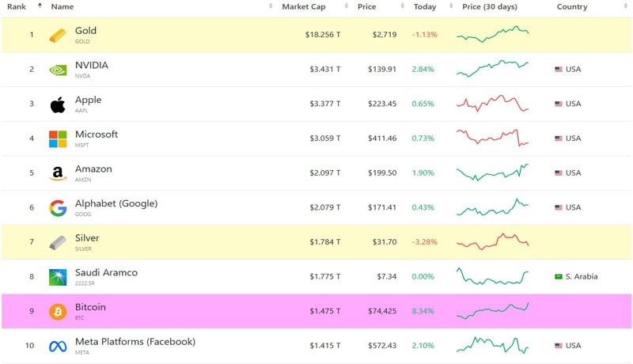Viewport: 633px width, 364px height.
Task: Sort by Price column header
Action: [366, 6]
